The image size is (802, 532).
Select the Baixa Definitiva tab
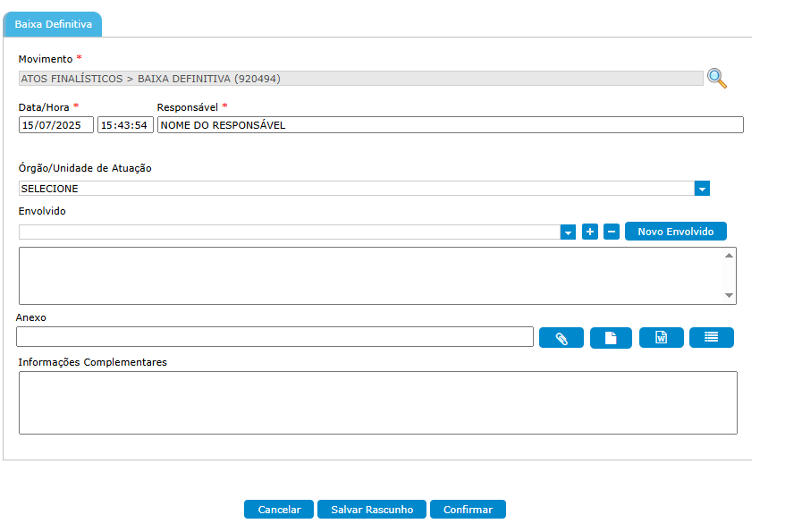click(x=53, y=24)
